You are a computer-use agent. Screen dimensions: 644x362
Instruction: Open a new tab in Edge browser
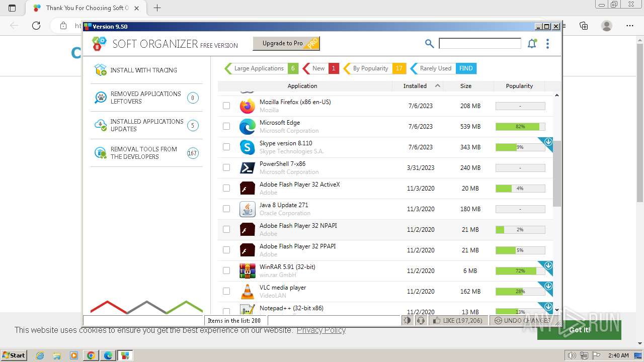(x=157, y=8)
